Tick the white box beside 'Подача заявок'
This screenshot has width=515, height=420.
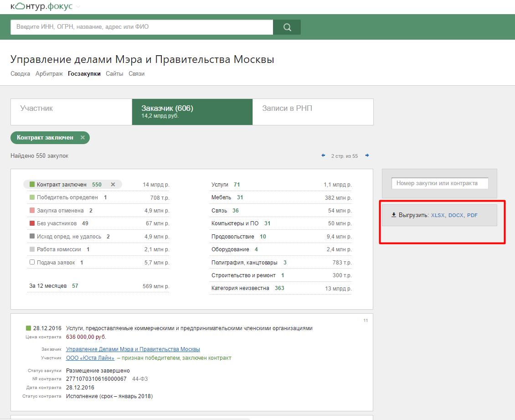pyautogui.click(x=32, y=262)
